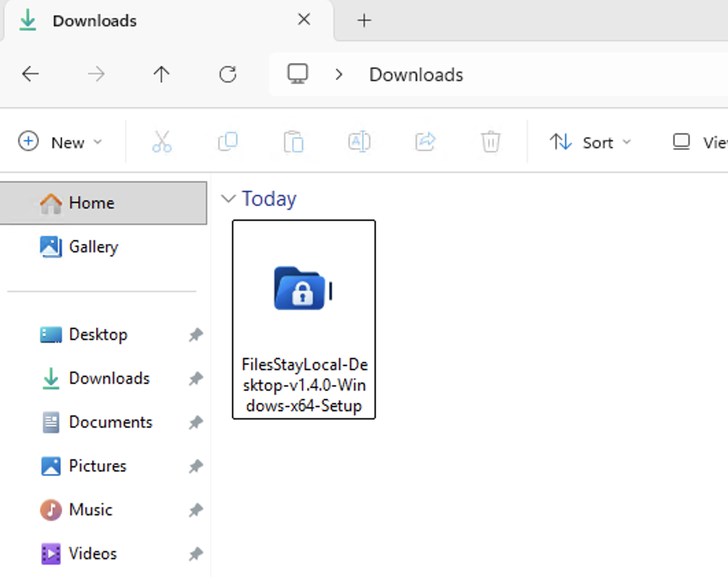Click the pin icon next to Music

coord(196,510)
